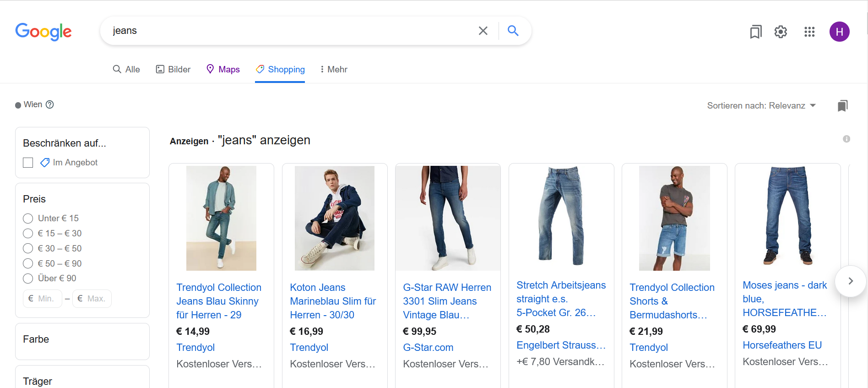Open saved items bookmark icon in header
This screenshot has height=388, width=868.
[x=756, y=32]
